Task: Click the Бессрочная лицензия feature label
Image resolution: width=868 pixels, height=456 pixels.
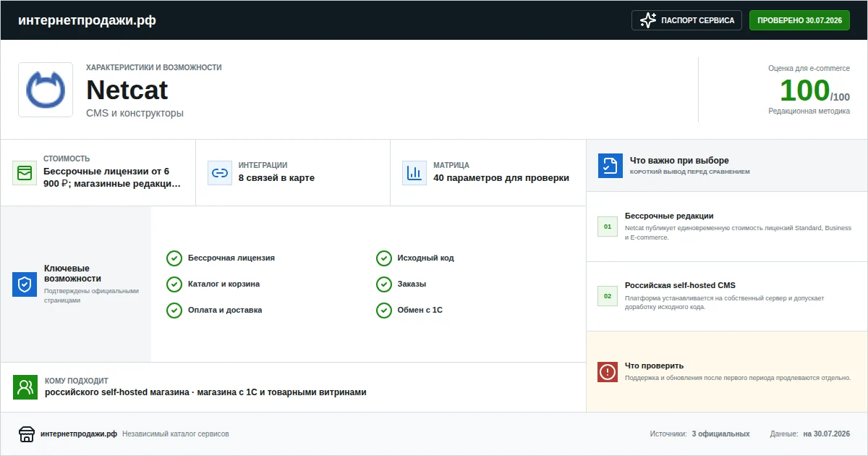Action: pyautogui.click(x=231, y=258)
